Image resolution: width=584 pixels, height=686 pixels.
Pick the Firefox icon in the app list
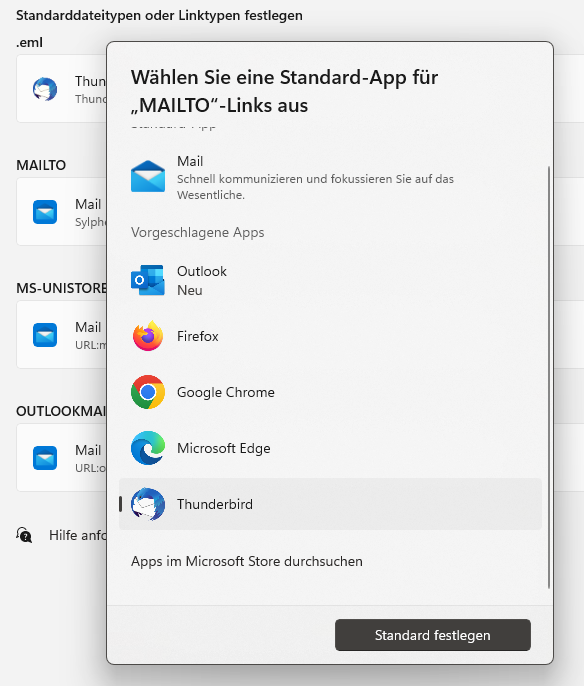coord(148,336)
